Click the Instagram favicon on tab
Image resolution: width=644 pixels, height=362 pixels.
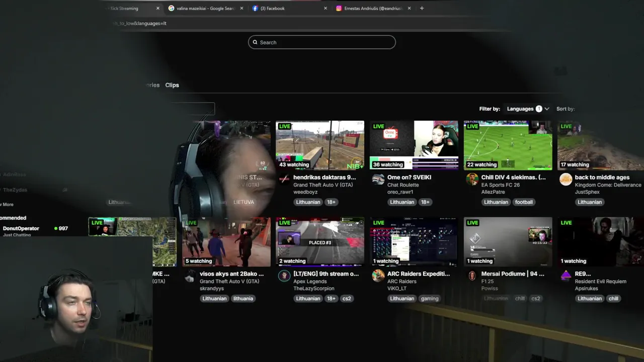point(339,8)
